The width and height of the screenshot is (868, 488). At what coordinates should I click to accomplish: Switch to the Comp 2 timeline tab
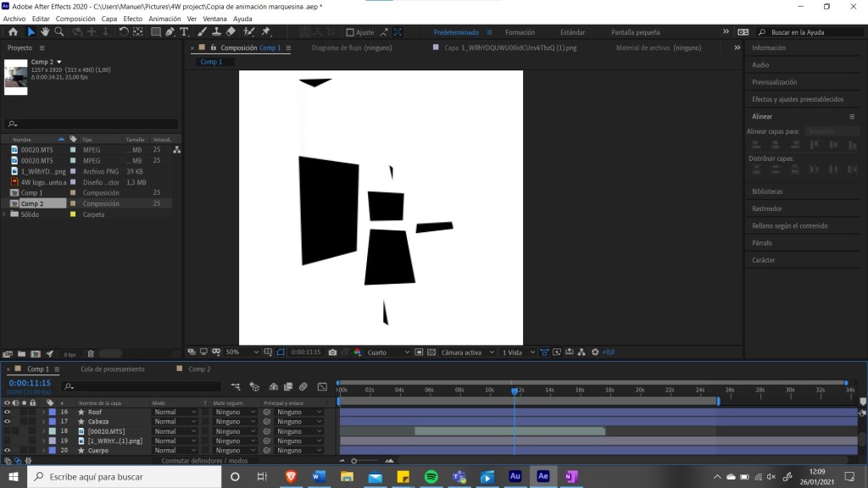(198, 369)
